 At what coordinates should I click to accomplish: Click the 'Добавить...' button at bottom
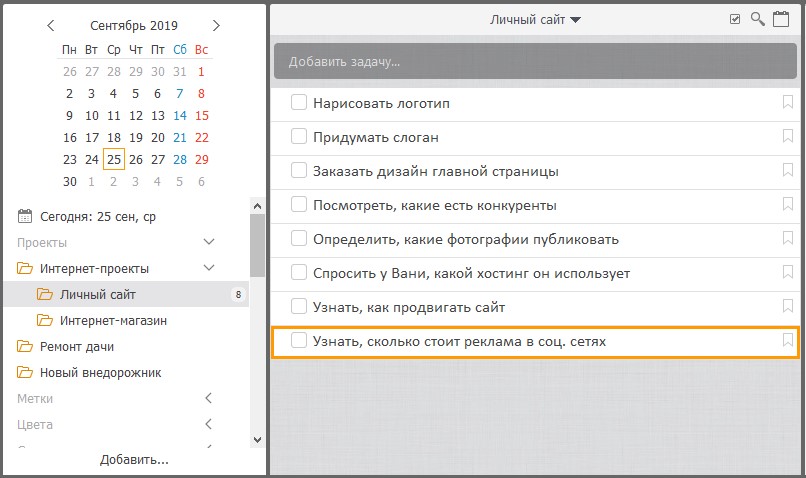(134, 459)
